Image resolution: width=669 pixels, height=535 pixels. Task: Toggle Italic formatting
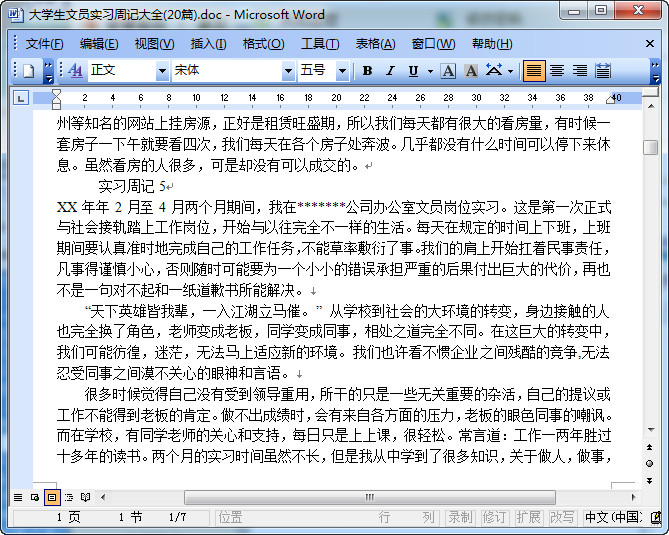[390, 71]
